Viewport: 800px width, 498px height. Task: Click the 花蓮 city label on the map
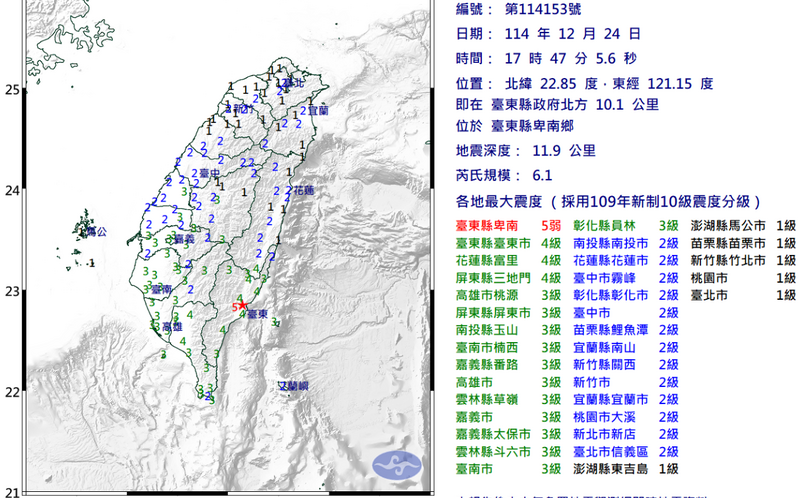coord(302,189)
